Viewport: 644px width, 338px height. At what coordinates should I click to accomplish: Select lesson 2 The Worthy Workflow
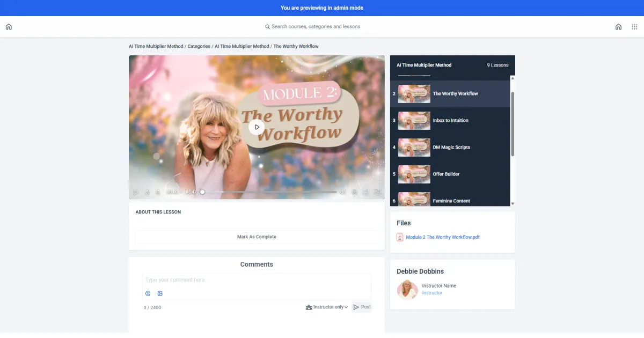[450, 94]
